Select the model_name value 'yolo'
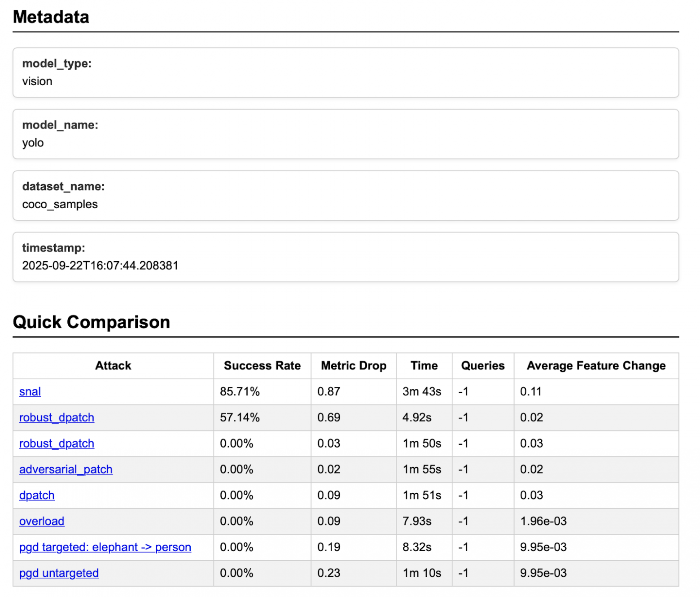The image size is (700, 597). 33,143
